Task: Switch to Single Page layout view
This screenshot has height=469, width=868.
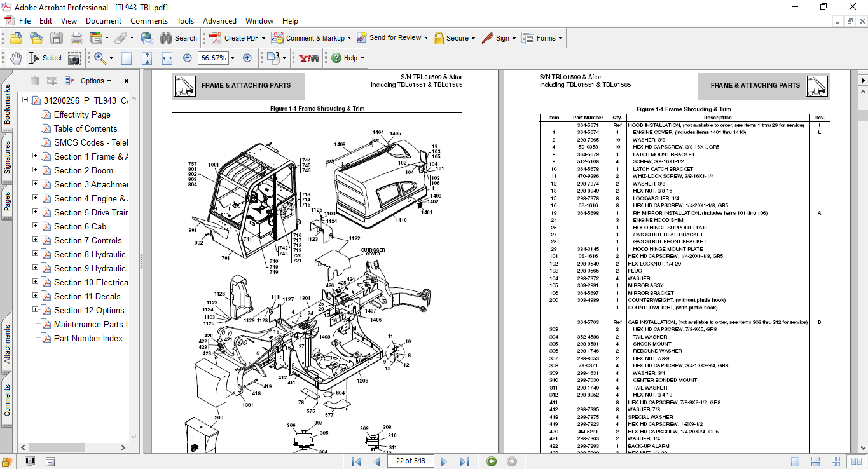Action: (x=795, y=461)
